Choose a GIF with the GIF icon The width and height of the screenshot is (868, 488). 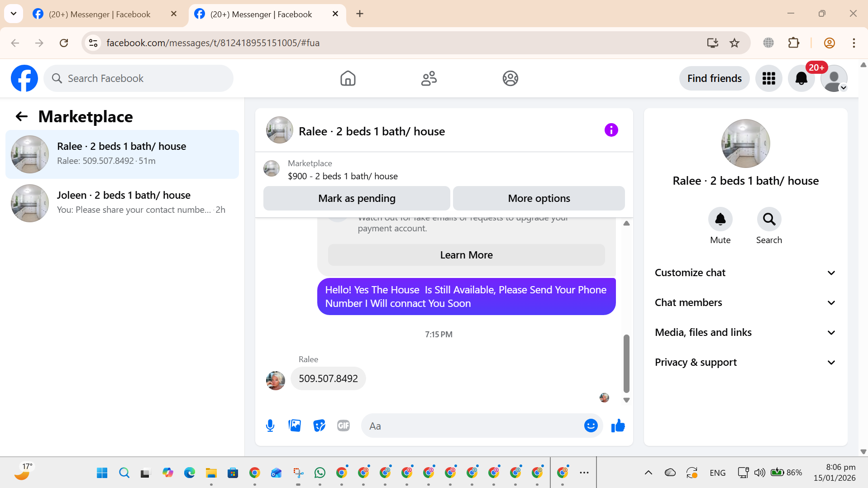point(343,426)
